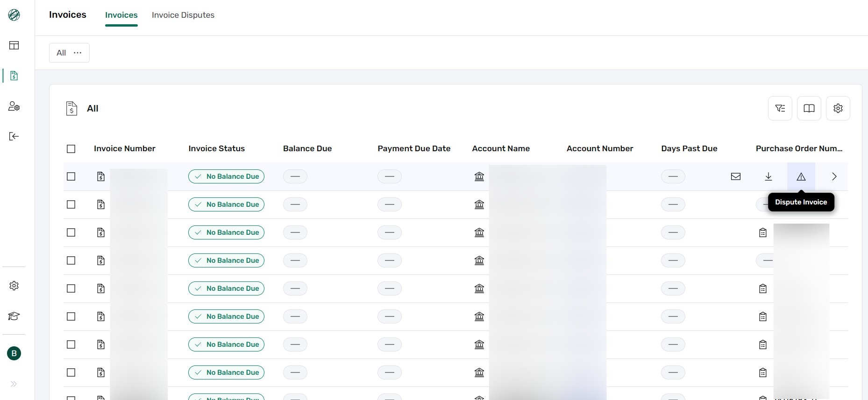
Task: Check the third invoice row checkbox
Action: coord(71,232)
